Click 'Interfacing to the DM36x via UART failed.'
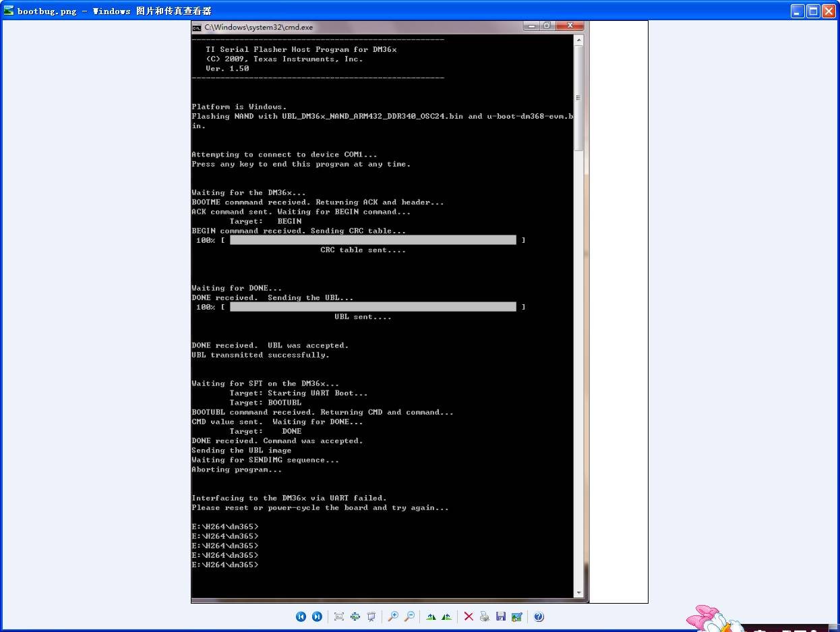Image resolution: width=840 pixels, height=632 pixels. [x=289, y=498]
